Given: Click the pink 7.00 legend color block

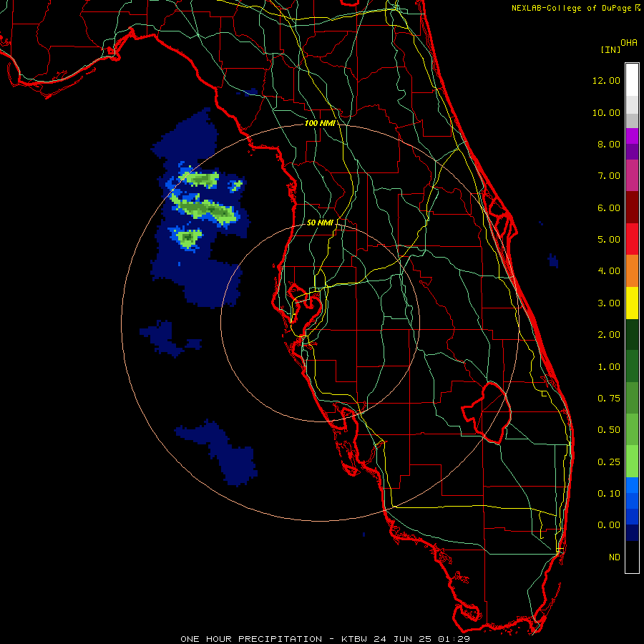Looking at the screenshot, I should 632,175.
